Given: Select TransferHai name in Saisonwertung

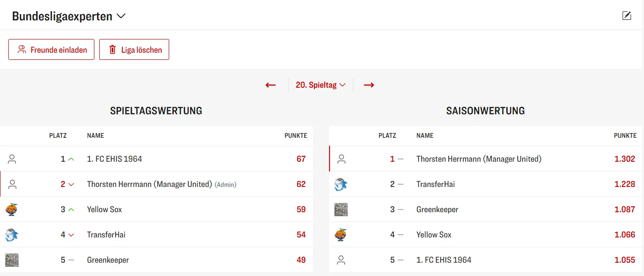Looking at the screenshot, I should 435,184.
